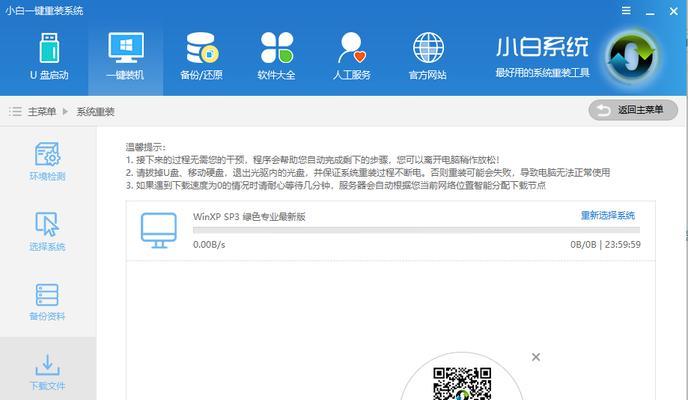
Task: Open the 人工服务 tab
Action: [352, 57]
